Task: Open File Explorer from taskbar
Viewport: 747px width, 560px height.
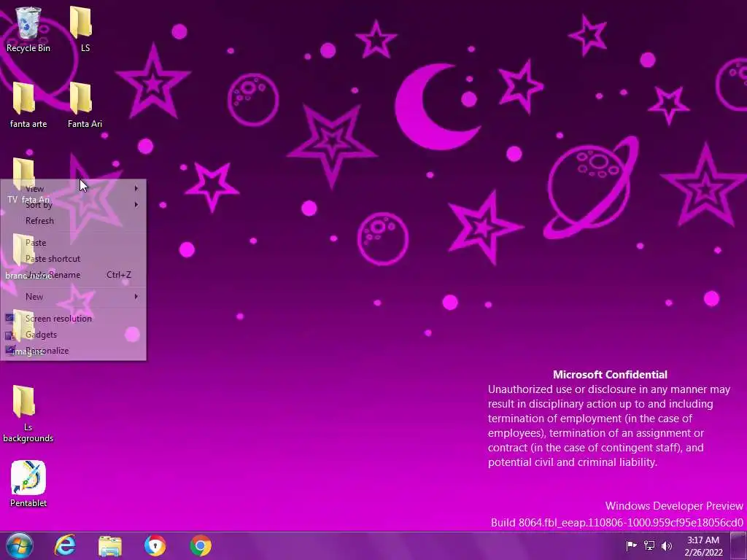Action: (110, 545)
